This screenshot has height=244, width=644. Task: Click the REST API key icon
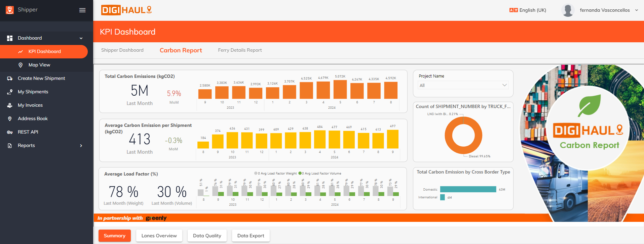point(10,132)
